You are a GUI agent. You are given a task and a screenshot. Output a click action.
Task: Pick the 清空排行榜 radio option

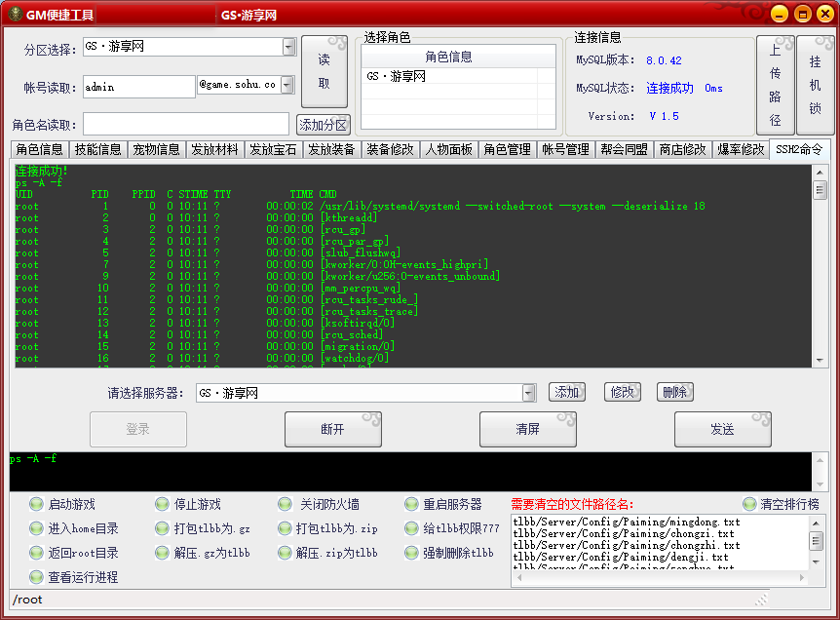[749, 504]
